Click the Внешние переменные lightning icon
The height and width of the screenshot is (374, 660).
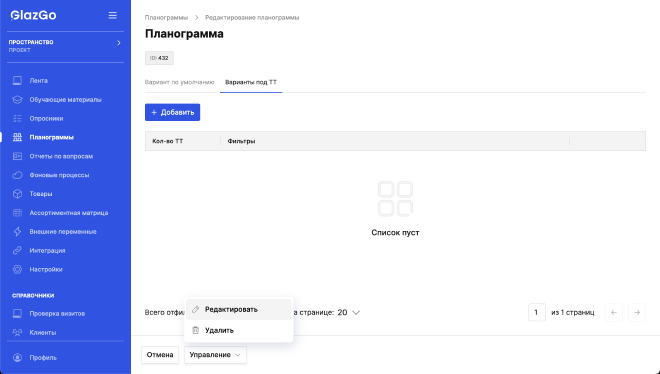click(17, 232)
